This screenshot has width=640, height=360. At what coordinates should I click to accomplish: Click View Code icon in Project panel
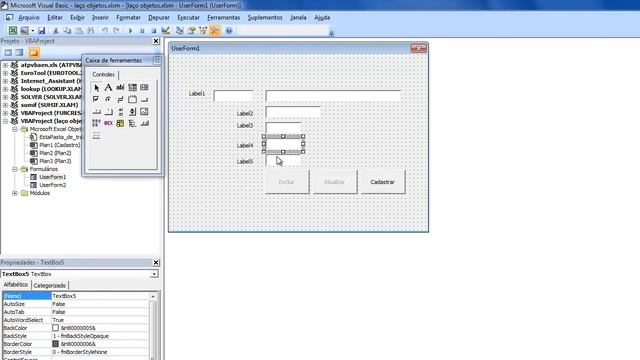[8, 53]
